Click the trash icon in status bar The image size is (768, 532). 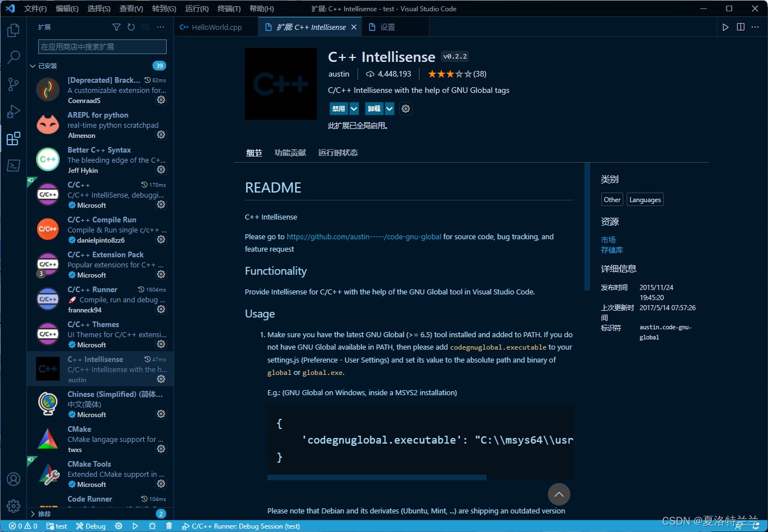click(169, 526)
